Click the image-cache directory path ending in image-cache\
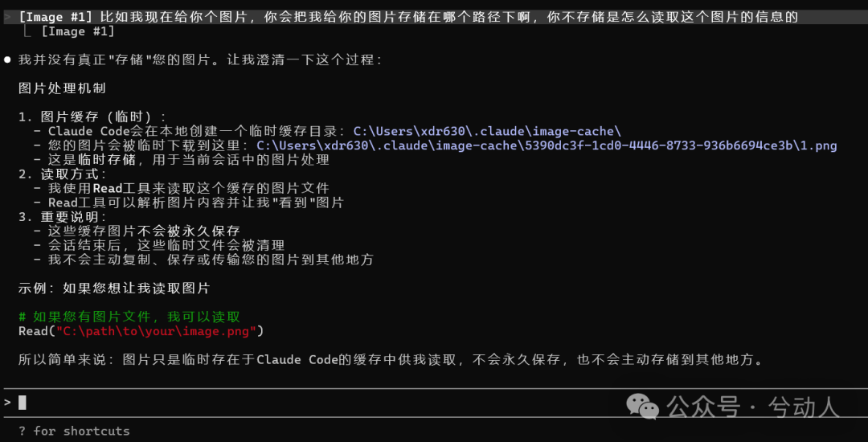 point(488,132)
